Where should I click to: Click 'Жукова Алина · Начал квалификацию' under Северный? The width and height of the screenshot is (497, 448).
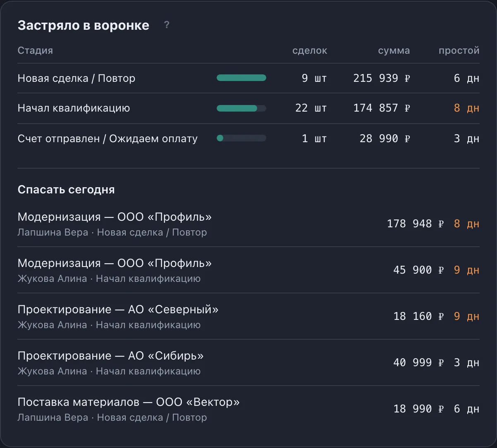click(109, 325)
